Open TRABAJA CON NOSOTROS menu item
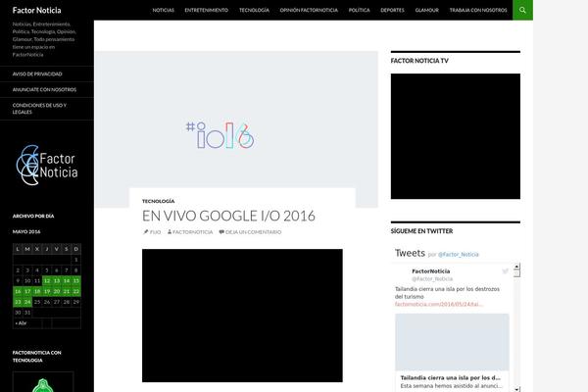The height and width of the screenshot is (392, 588). [x=478, y=10]
